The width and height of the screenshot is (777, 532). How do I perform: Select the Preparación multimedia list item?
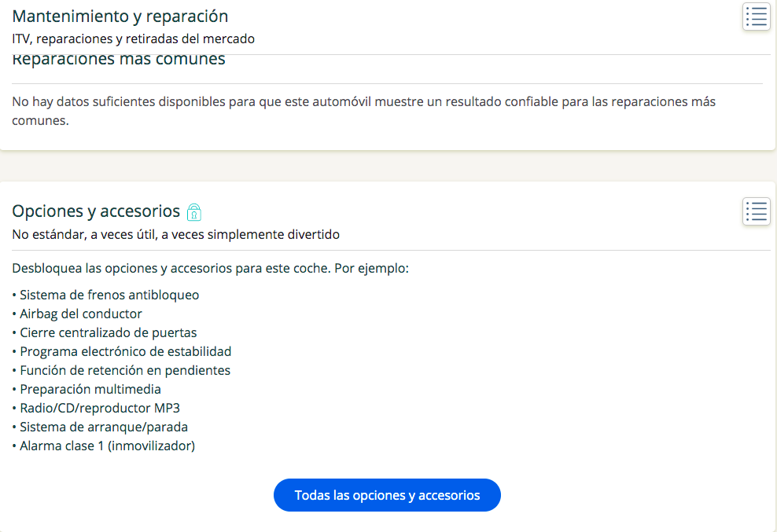point(87,389)
